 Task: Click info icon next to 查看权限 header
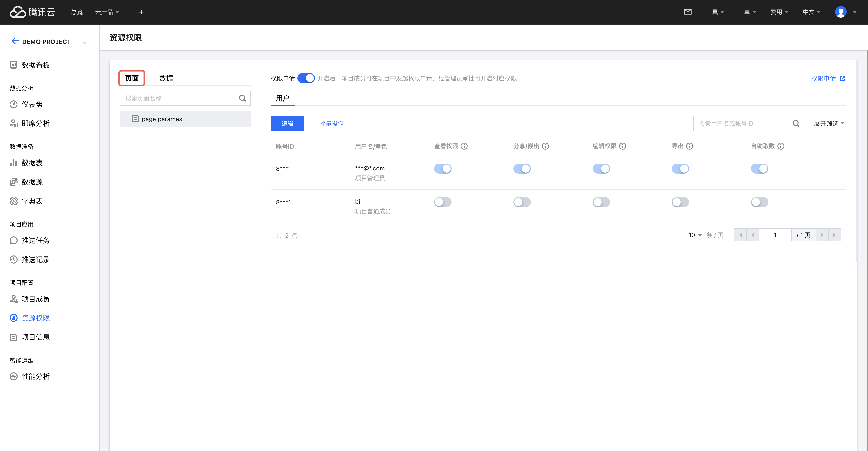[x=464, y=146]
